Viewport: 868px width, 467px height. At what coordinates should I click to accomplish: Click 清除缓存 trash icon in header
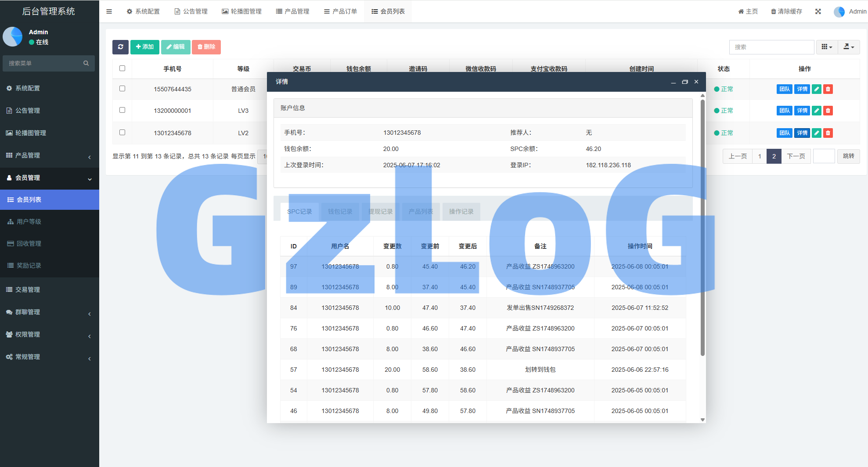[x=774, y=11]
